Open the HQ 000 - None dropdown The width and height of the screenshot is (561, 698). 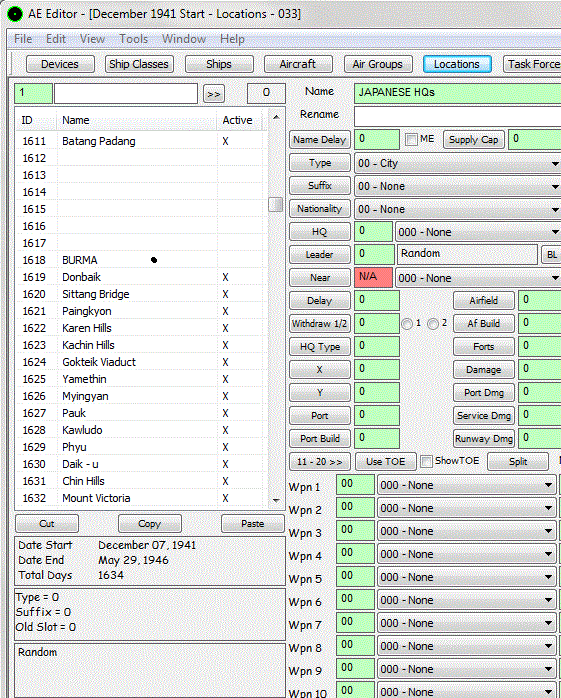478,232
